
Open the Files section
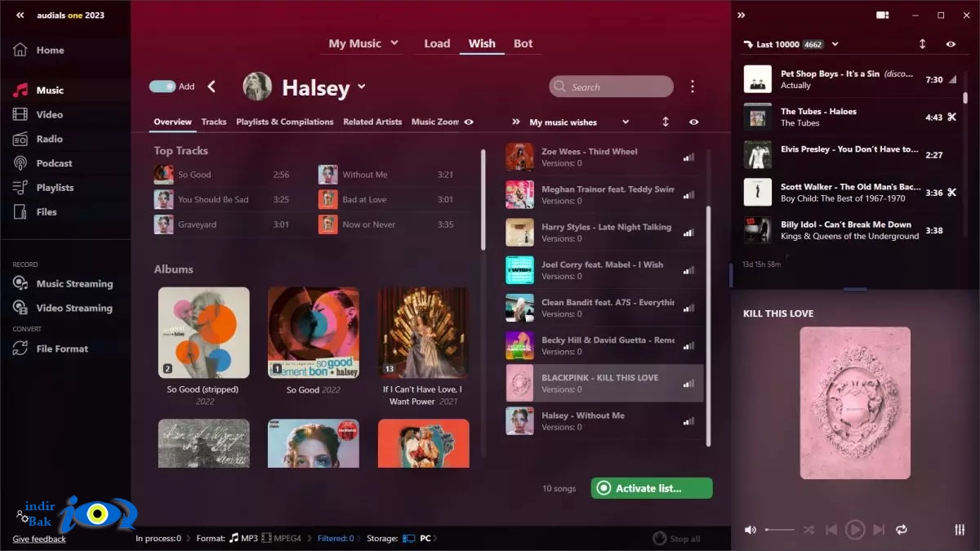tap(36, 211)
